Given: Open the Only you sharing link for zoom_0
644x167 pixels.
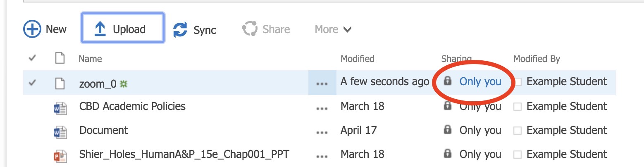Looking at the screenshot, I should point(480,81).
